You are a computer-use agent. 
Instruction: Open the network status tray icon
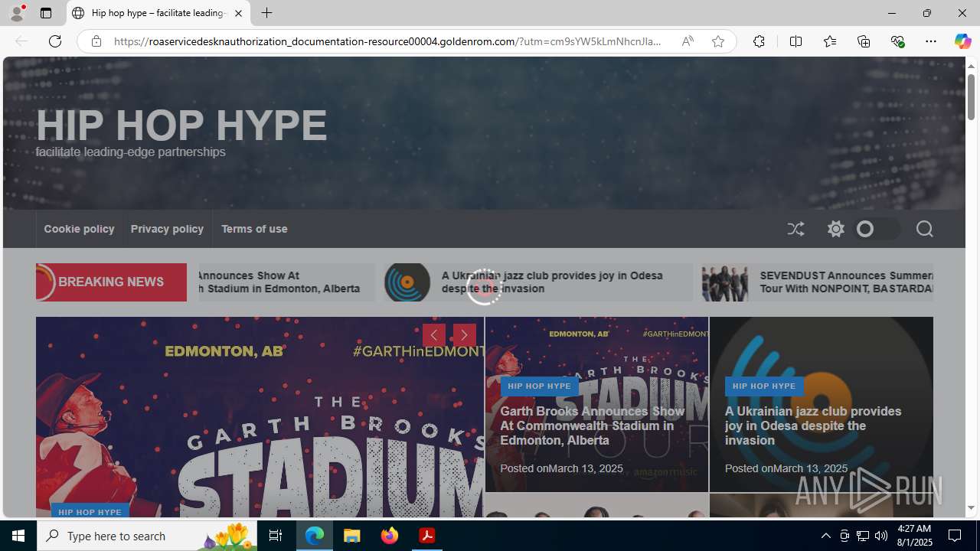coord(863,536)
